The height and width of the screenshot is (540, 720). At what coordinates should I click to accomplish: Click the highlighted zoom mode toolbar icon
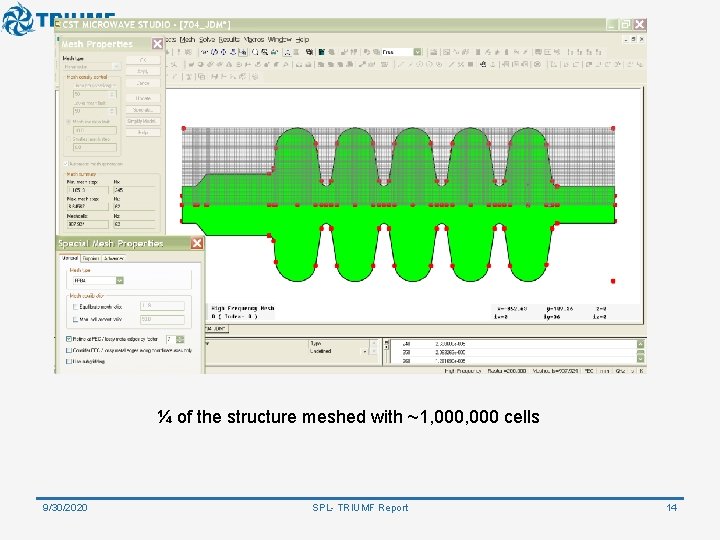coord(243,52)
